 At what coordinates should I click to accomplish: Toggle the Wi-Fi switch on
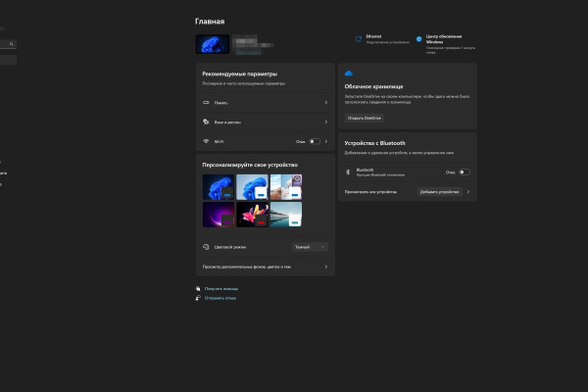click(314, 141)
